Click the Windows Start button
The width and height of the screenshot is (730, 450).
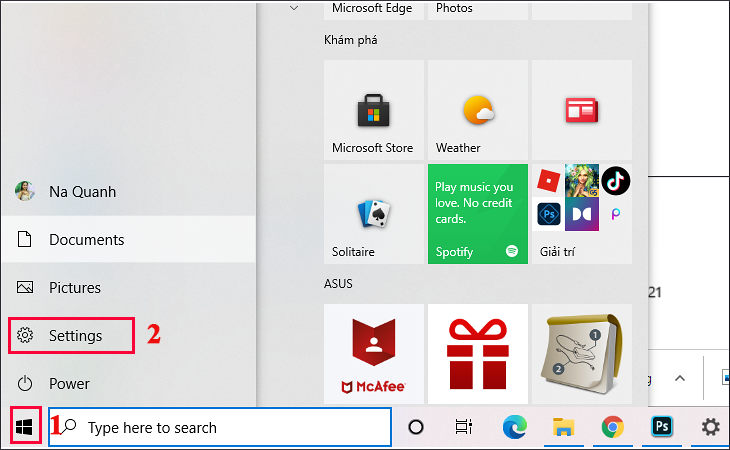25,427
